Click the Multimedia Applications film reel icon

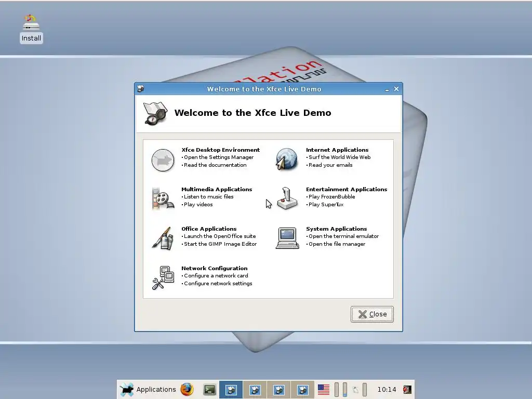[x=163, y=199]
